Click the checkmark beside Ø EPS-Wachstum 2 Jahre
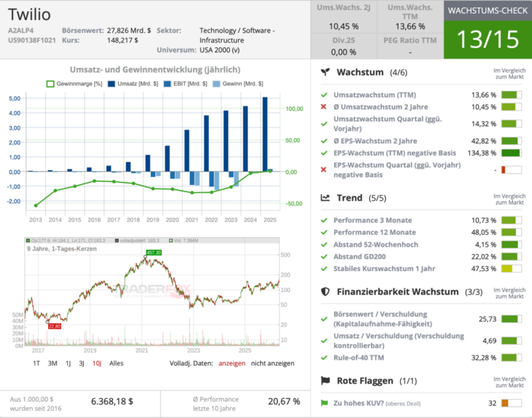The image size is (532, 418). coord(324,141)
